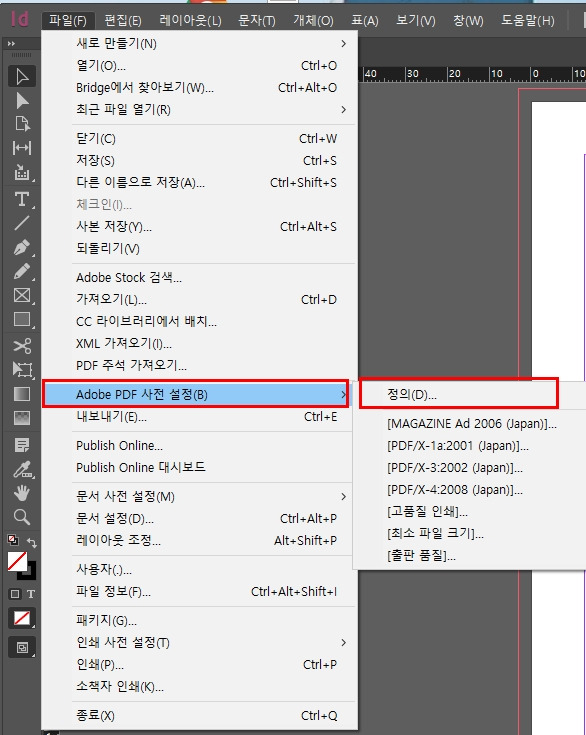This screenshot has width=586, height=735.
Task: Expand Adobe PDF 사전 설정(B) submenu
Action: (196, 394)
